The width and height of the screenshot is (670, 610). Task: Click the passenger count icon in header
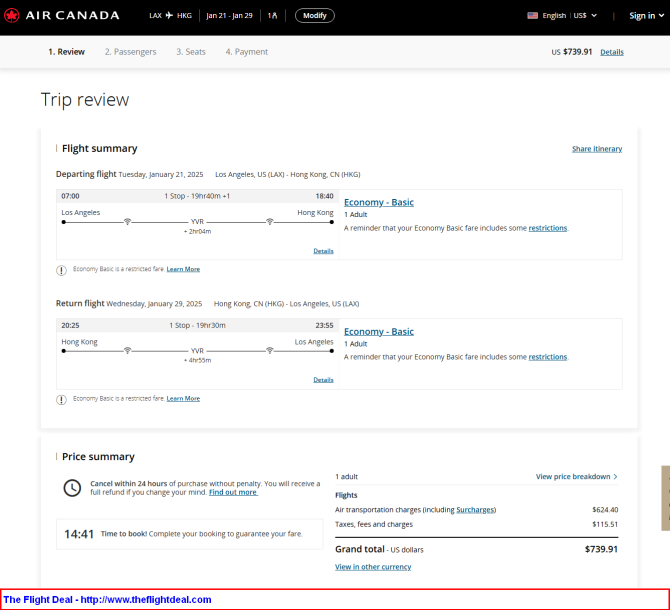[x=273, y=15]
